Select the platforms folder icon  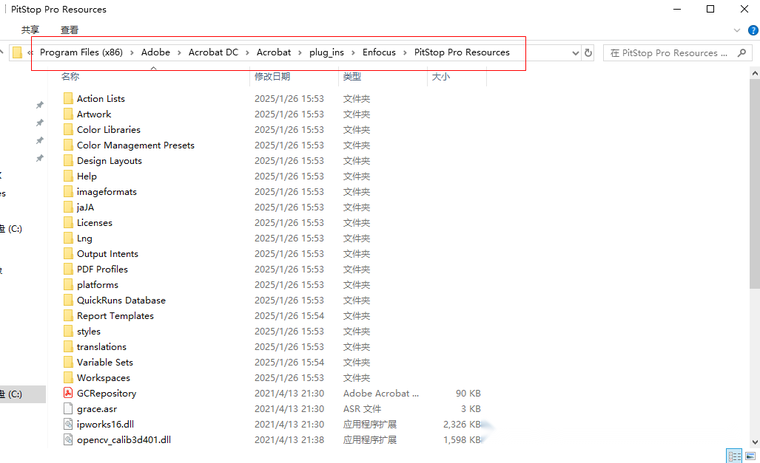point(68,285)
